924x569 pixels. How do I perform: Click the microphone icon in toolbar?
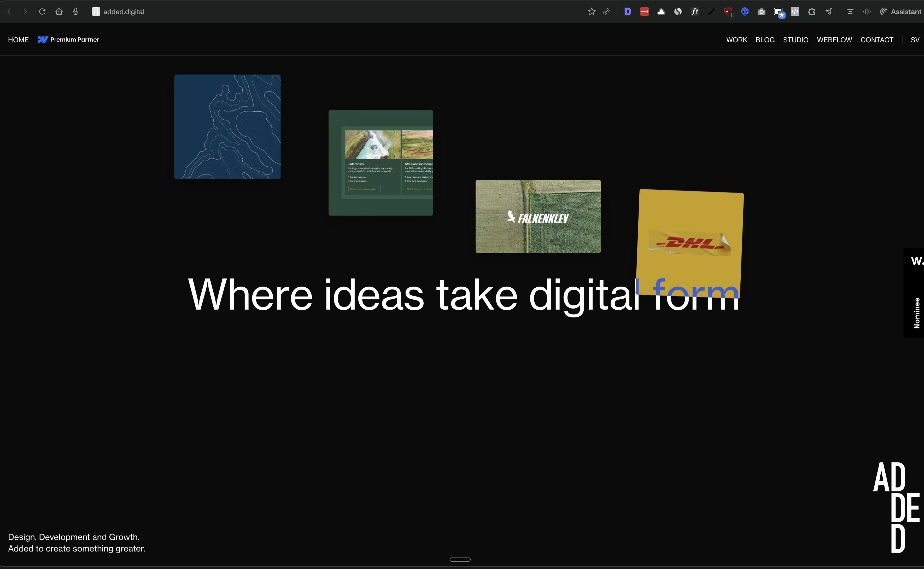76,12
